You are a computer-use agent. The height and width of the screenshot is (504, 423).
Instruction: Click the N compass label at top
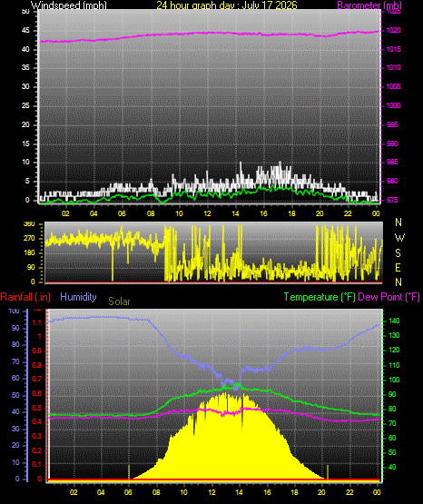(x=398, y=222)
